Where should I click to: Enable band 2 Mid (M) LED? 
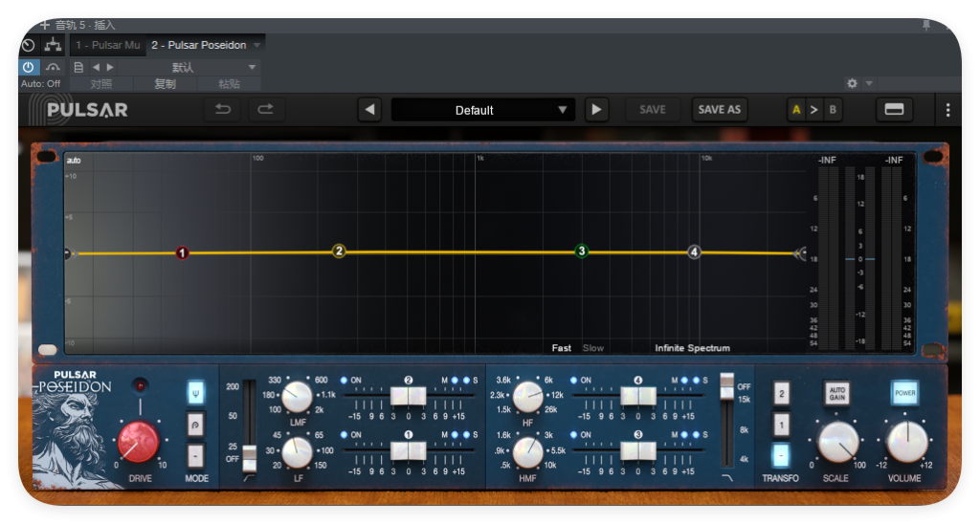(455, 381)
